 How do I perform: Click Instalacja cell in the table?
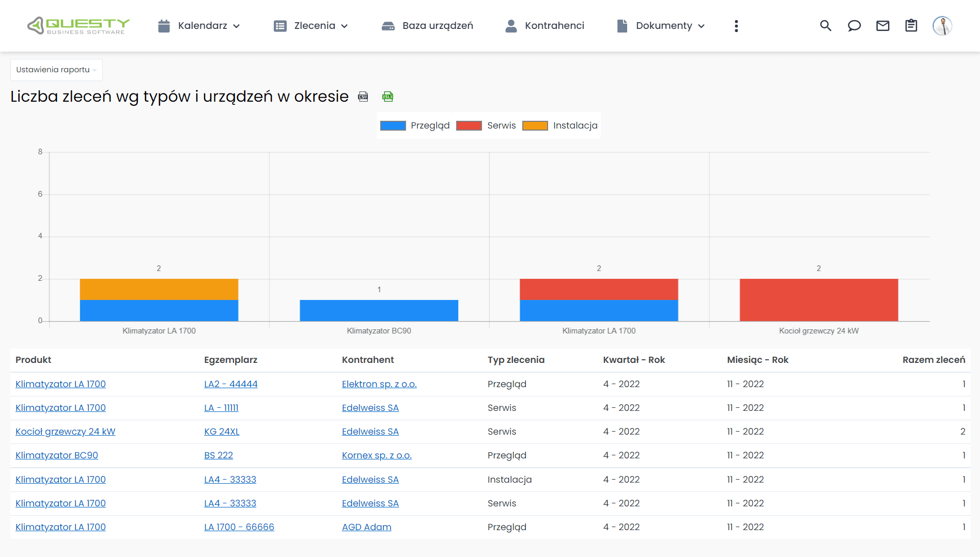[509, 480]
